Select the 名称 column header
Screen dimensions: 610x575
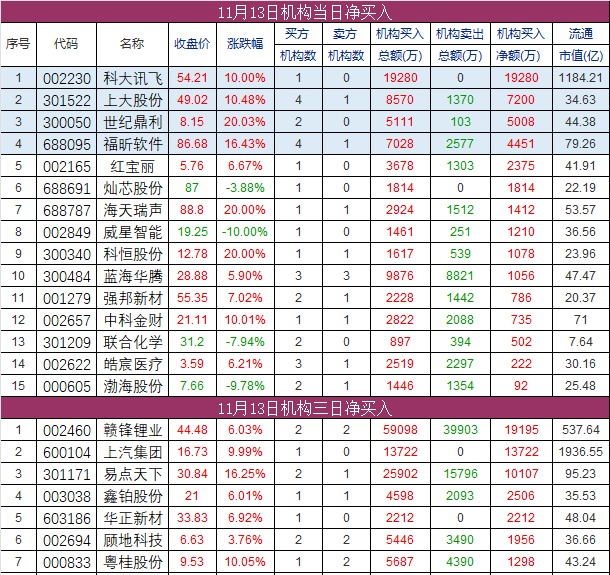click(132, 44)
